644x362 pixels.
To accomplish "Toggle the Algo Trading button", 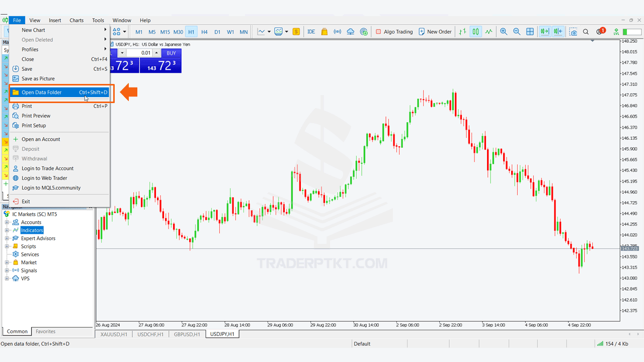I will [x=394, y=32].
